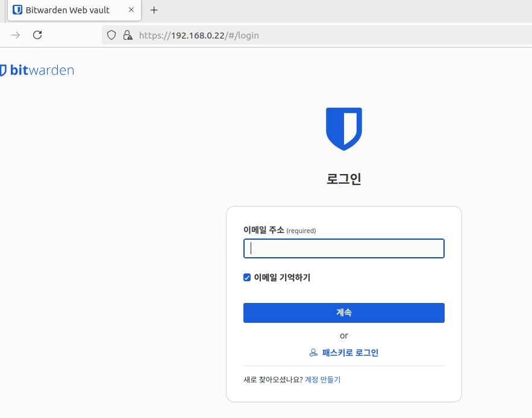This screenshot has height=418, width=532.
Task: Reload the current page
Action: click(x=37, y=35)
